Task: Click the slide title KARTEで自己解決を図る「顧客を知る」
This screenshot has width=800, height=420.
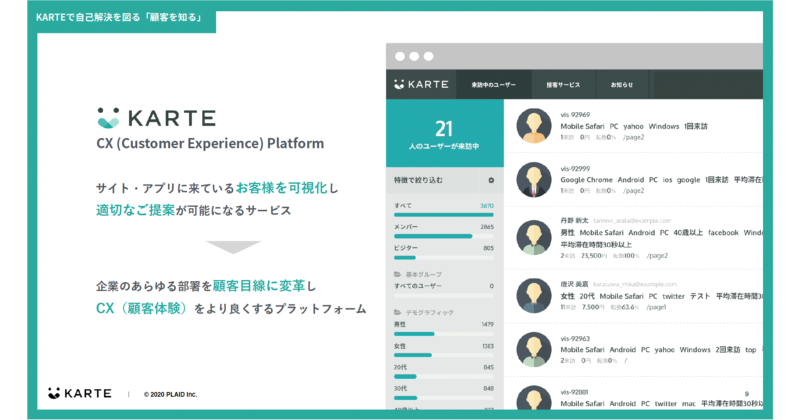Action: tap(119, 17)
